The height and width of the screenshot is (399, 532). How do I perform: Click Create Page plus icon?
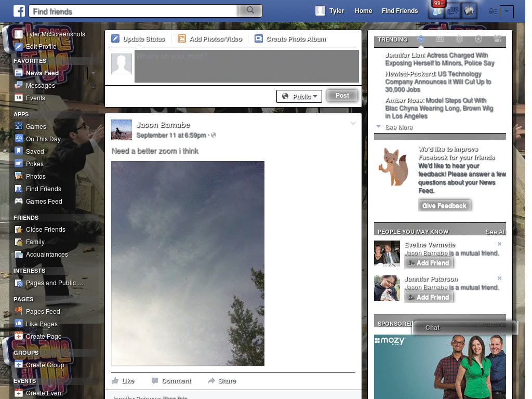[x=19, y=336]
